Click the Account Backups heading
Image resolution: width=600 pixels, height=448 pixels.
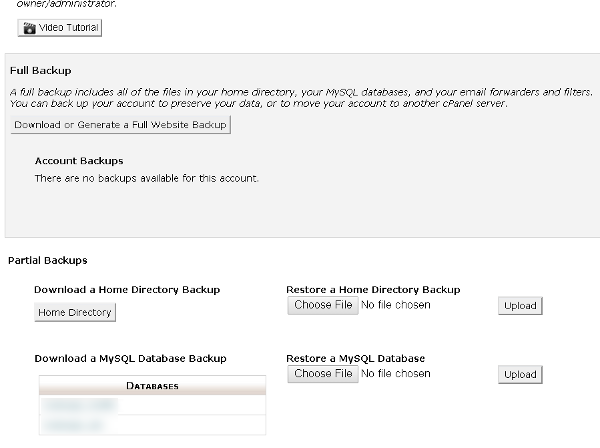click(79, 160)
